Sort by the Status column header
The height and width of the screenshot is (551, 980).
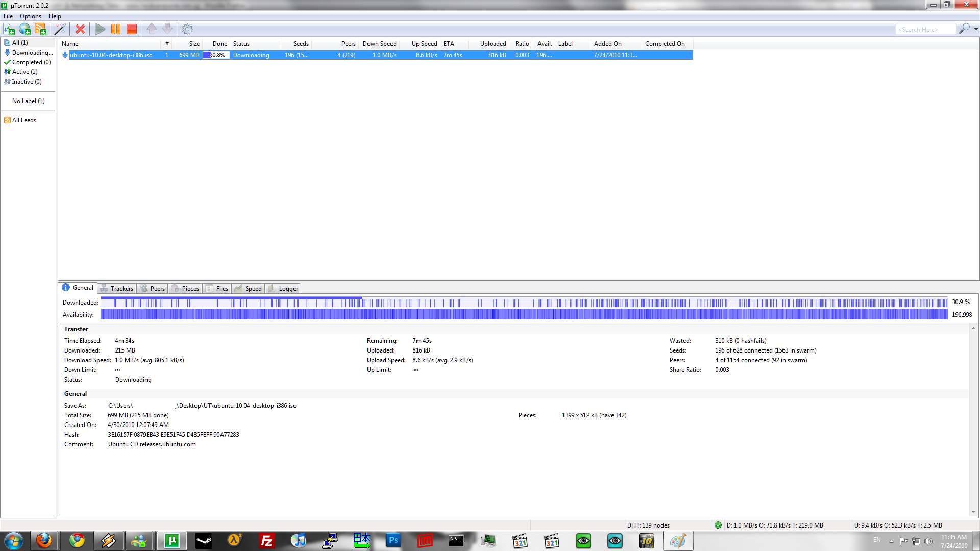[x=255, y=44]
